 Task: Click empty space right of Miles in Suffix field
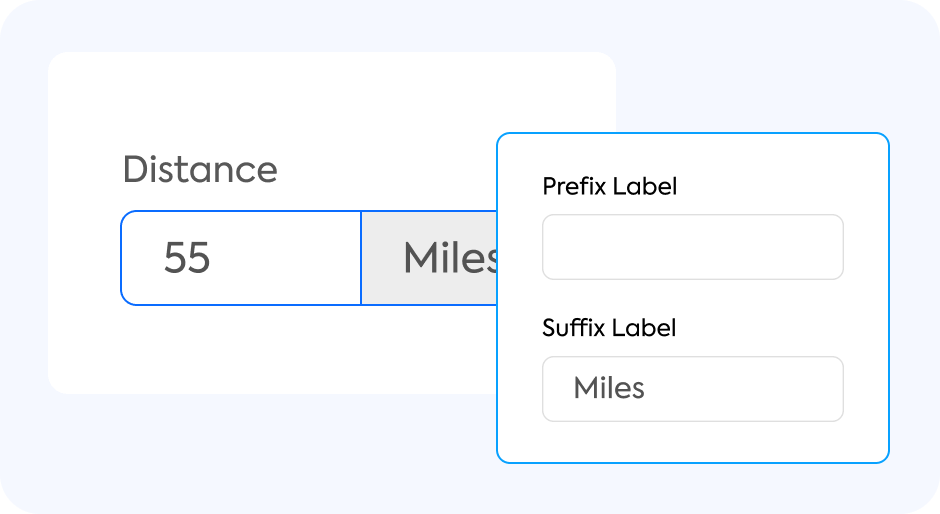coord(760,389)
